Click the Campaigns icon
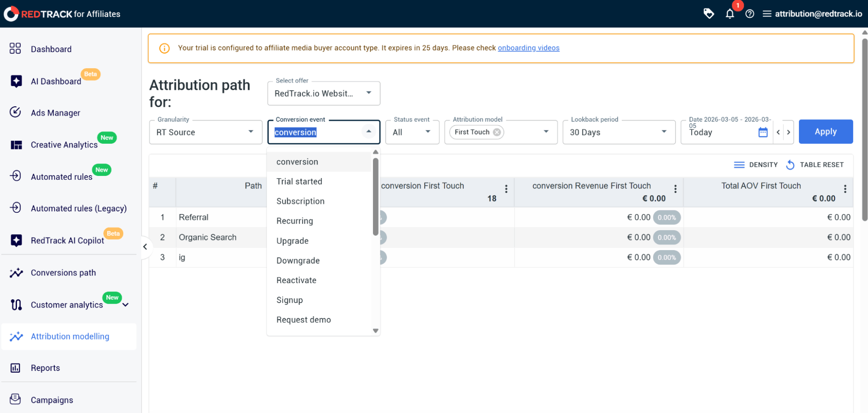868x413 pixels. tap(15, 399)
